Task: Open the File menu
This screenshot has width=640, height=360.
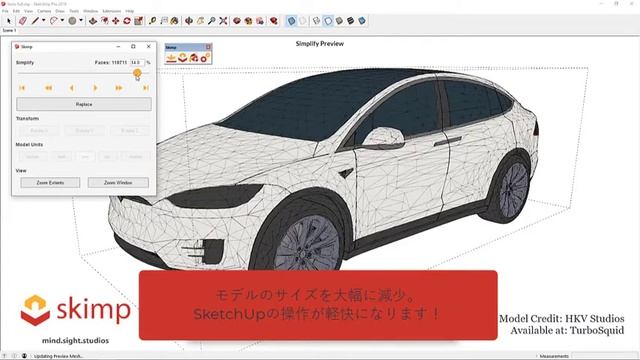Action: [5, 11]
